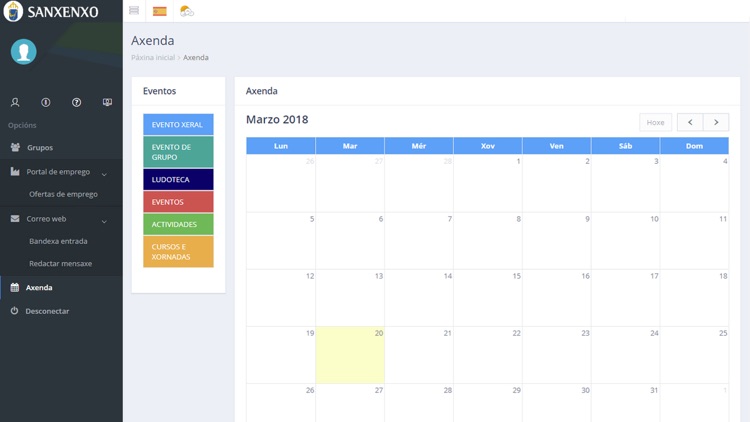This screenshot has width=750, height=422.
Task: Go to previous month arrow
Action: [690, 122]
